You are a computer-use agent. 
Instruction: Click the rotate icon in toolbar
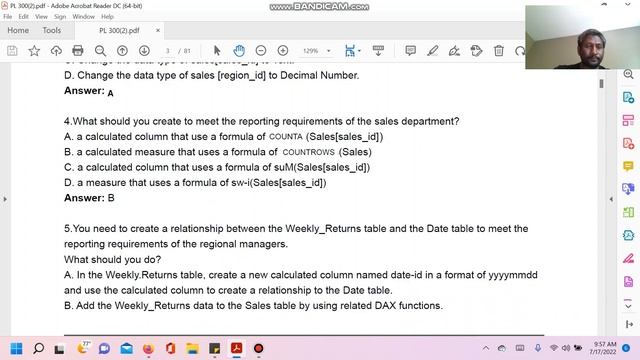coord(520,51)
